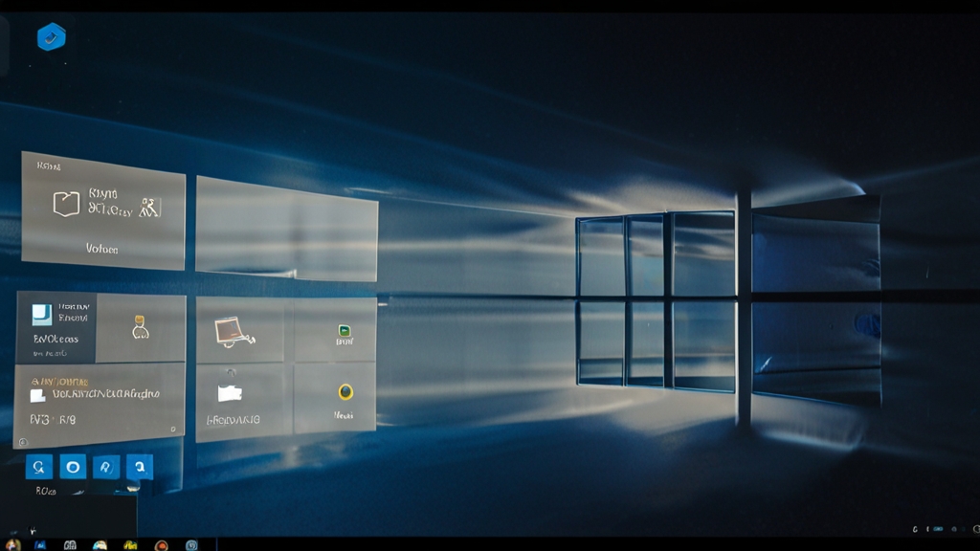This screenshot has width=980, height=551.
Task: Open the tile with blue square icon
Action: coord(56,327)
